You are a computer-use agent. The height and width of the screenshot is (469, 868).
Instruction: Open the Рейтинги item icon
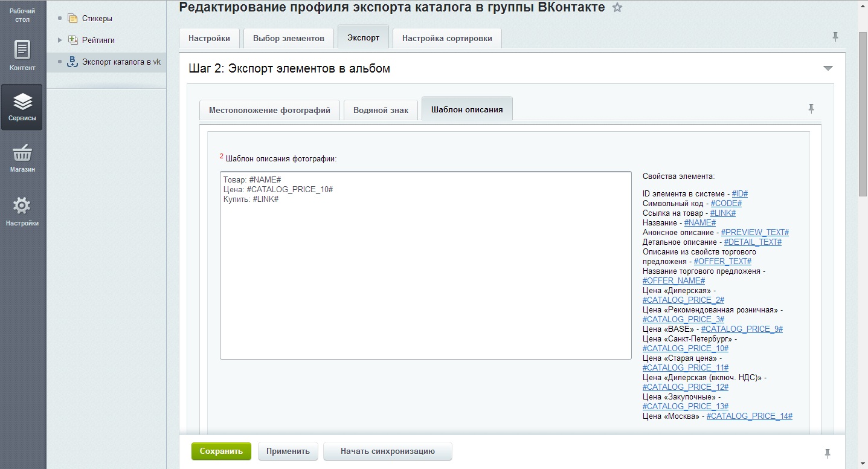click(x=72, y=40)
